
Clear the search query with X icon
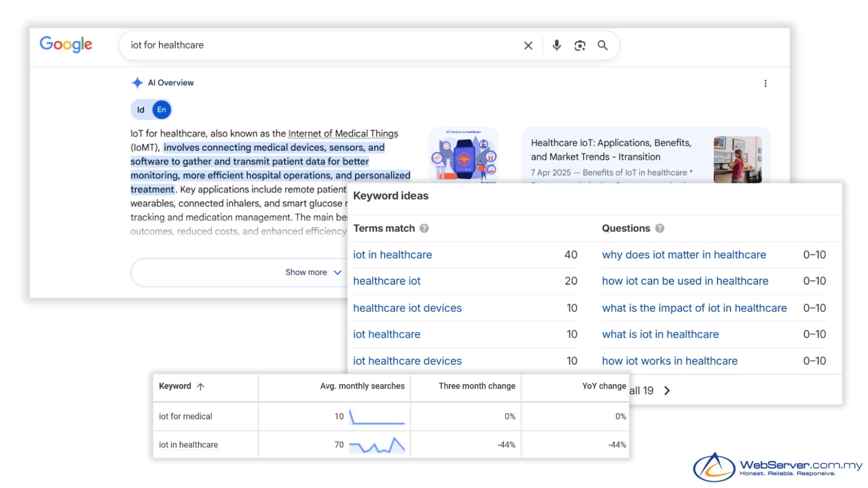(528, 46)
